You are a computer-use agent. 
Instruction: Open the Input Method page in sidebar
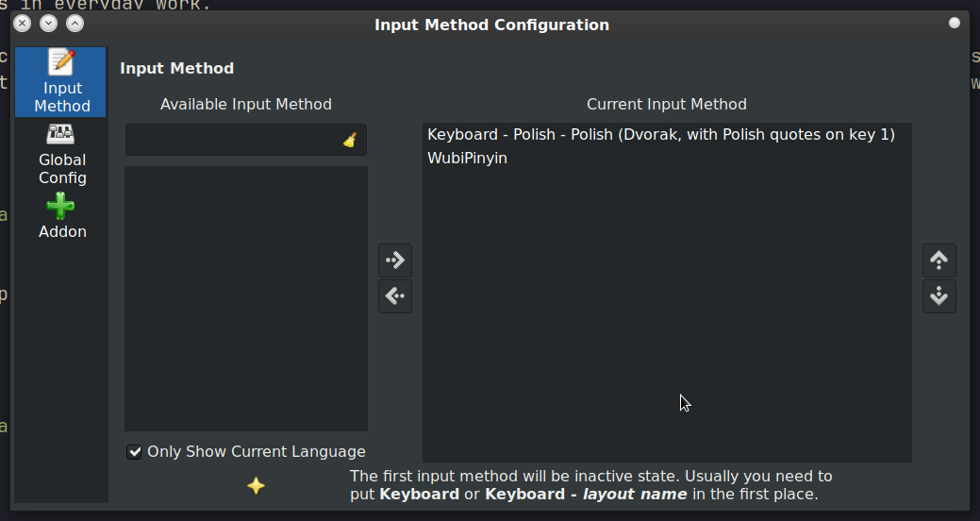click(61, 82)
